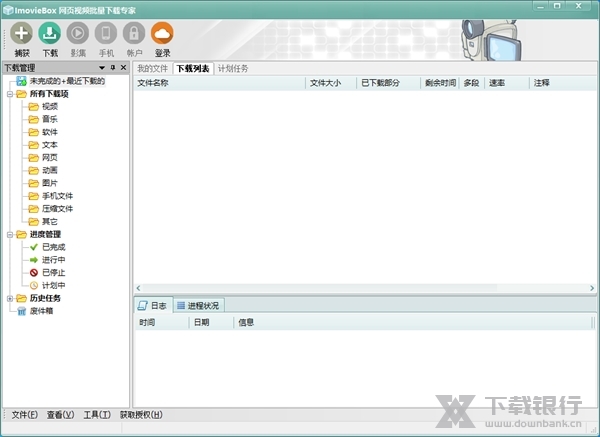Collapse the 所有下载项 tree node
Screen dimensions: 600x437
10,94
